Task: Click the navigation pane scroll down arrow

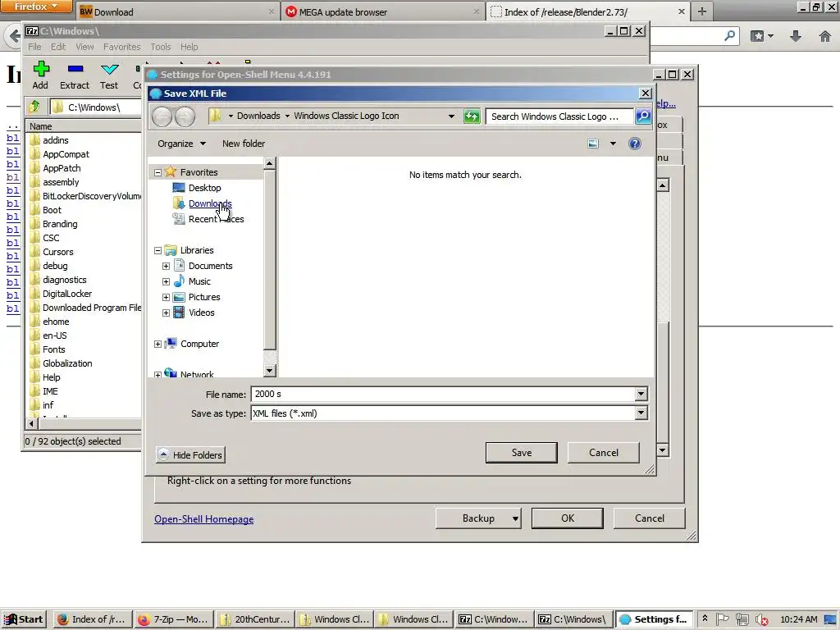Action: [269, 370]
